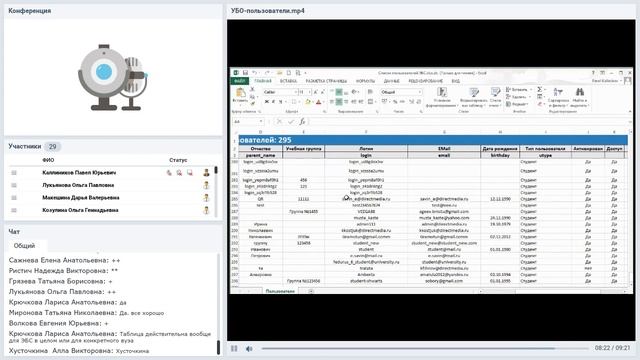Click the Дата рождения header cell
Image resolution: width=640 pixels, height=360 pixels.
click(500, 149)
